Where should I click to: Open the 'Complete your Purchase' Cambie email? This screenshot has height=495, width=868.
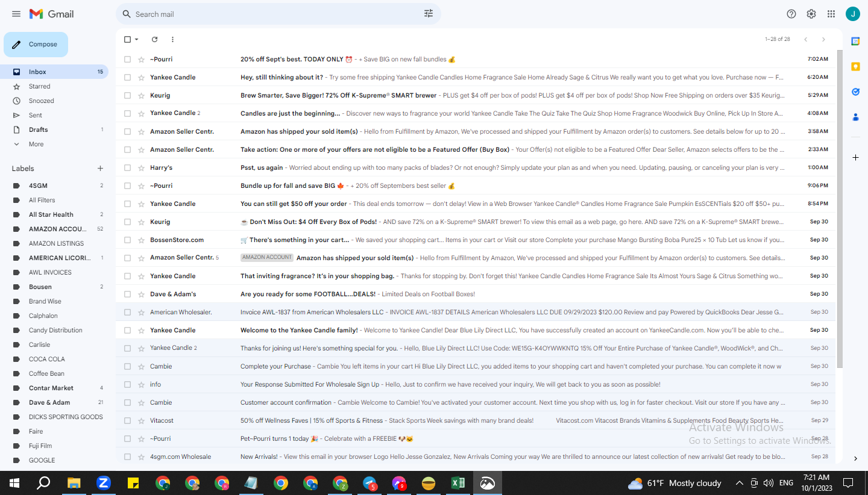pyautogui.click(x=476, y=366)
